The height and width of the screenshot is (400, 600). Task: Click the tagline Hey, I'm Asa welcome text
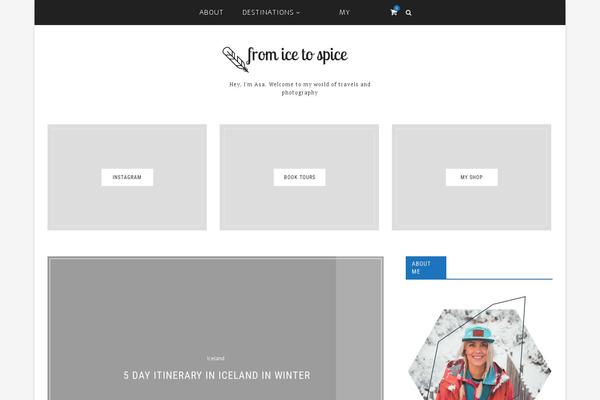click(300, 88)
